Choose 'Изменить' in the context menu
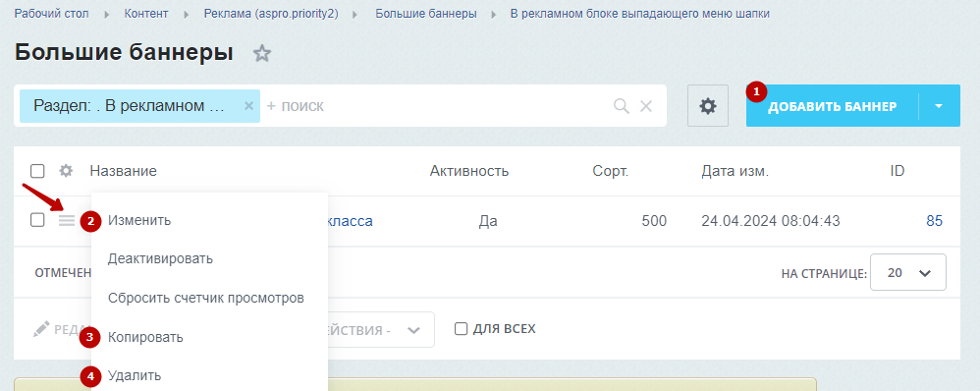Image resolution: width=980 pixels, height=391 pixels. (x=139, y=220)
